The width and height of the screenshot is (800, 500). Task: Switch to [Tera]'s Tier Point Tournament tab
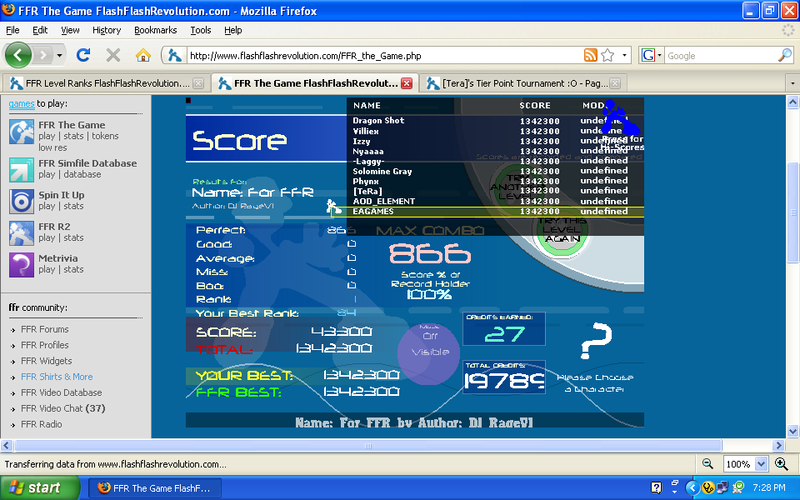click(x=520, y=83)
